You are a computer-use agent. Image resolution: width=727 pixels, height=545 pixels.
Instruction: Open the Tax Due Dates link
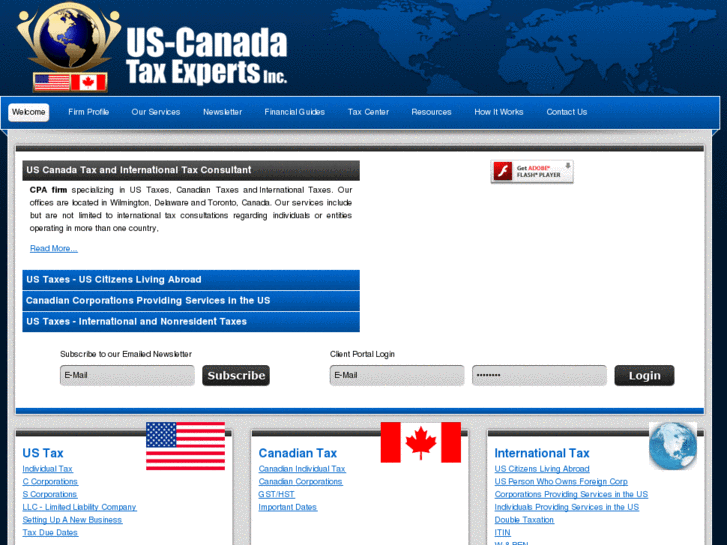click(50, 533)
